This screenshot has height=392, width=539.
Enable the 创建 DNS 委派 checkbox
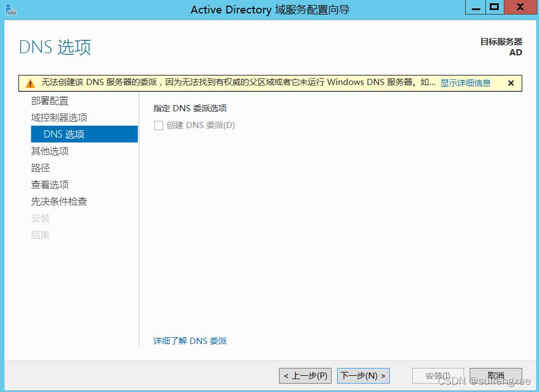pos(159,125)
